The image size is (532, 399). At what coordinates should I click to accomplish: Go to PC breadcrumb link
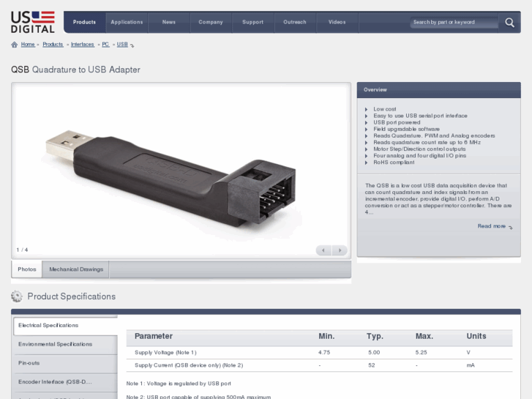105,45
